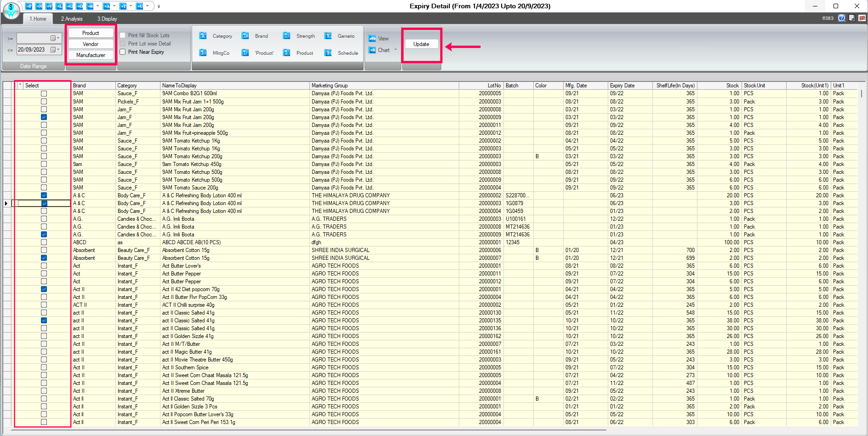Click the Select column header
Image resolution: width=868 pixels, height=436 pixels.
pos(46,86)
